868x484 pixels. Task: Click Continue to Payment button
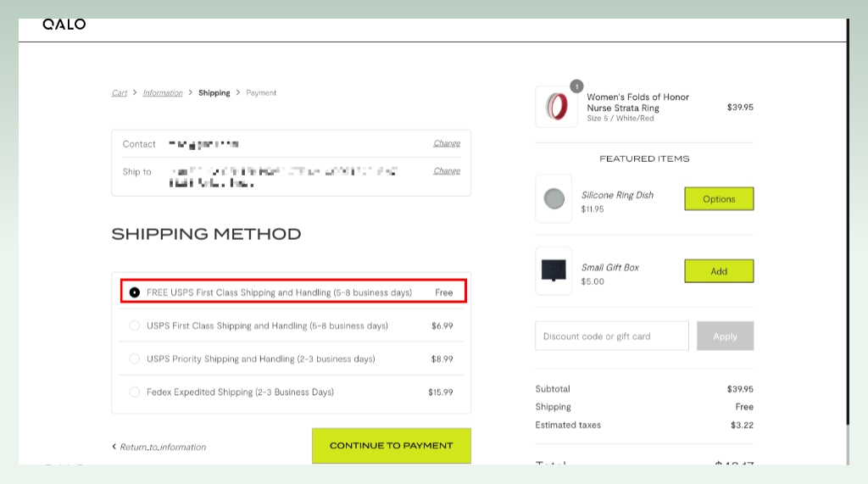pyautogui.click(x=392, y=446)
